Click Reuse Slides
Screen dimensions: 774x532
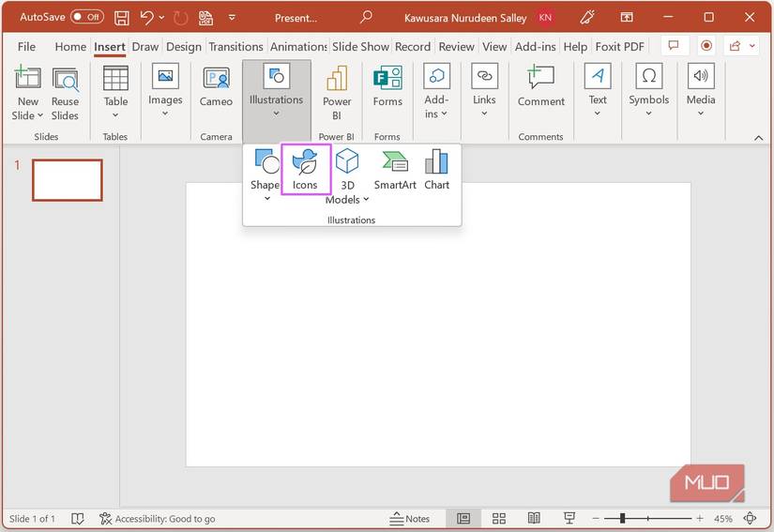pyautogui.click(x=65, y=94)
